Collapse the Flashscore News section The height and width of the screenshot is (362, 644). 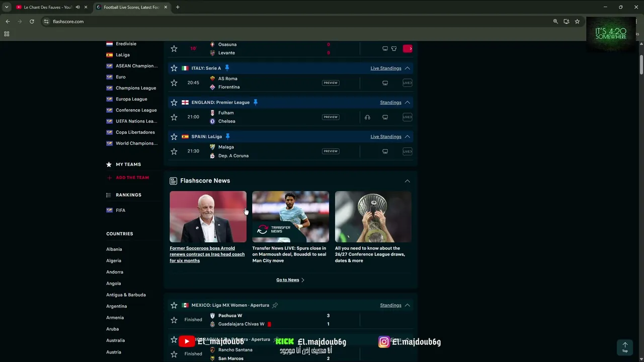(408, 181)
